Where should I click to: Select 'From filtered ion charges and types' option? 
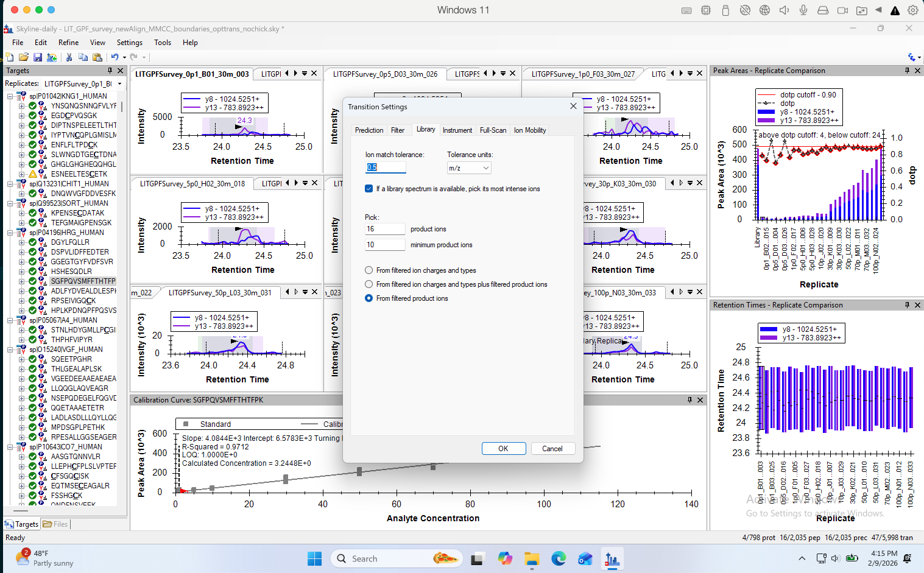point(369,270)
